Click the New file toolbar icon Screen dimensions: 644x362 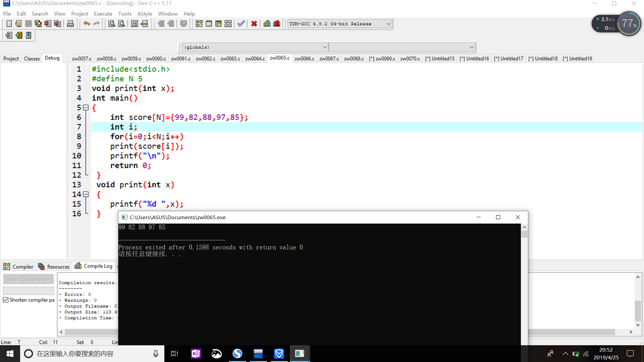coord(9,23)
